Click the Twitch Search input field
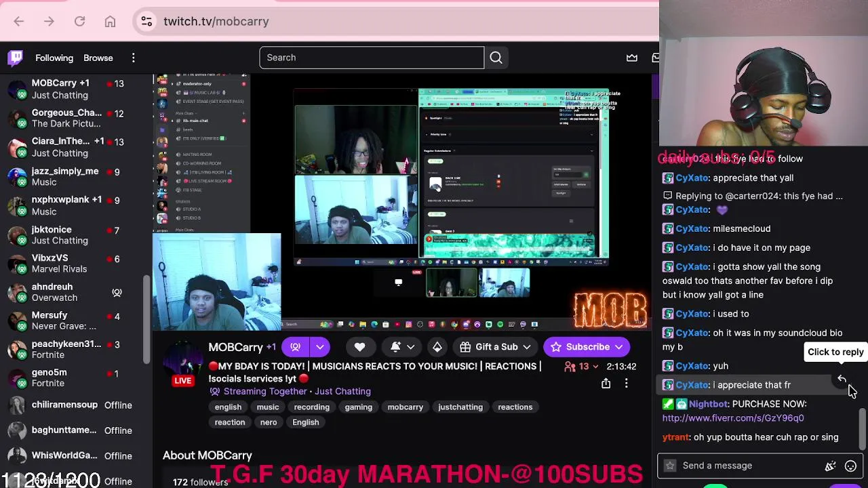The width and height of the screenshot is (868, 488). pos(372,58)
